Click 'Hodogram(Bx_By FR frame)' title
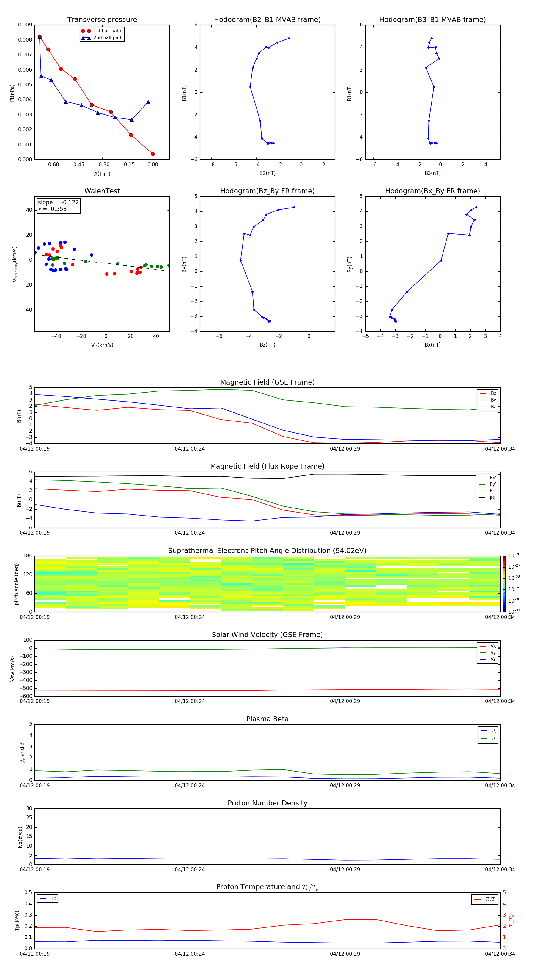This screenshot has width=535, height=980. tap(432, 191)
